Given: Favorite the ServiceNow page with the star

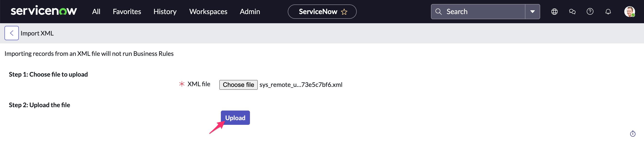Looking at the screenshot, I should [344, 12].
